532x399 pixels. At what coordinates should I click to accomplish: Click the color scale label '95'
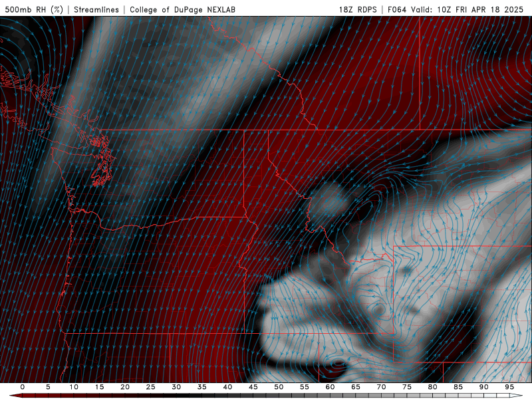[509, 387]
